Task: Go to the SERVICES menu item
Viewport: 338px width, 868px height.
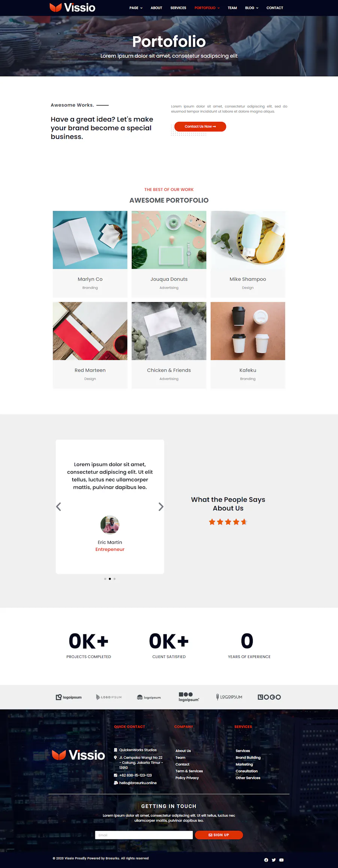Action: click(178, 8)
